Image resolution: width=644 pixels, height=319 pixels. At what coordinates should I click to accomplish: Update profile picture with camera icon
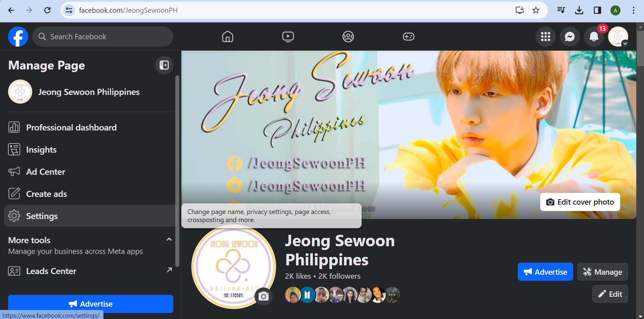[264, 296]
